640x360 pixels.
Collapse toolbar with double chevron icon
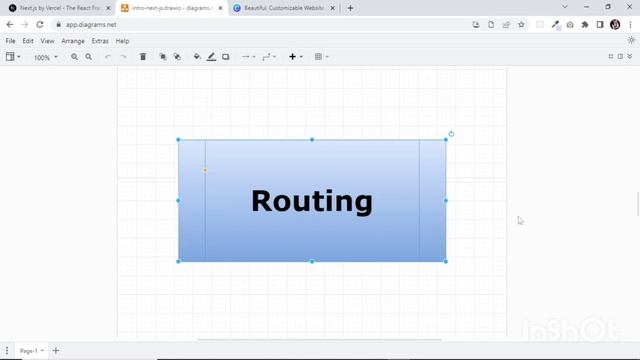tap(630, 56)
